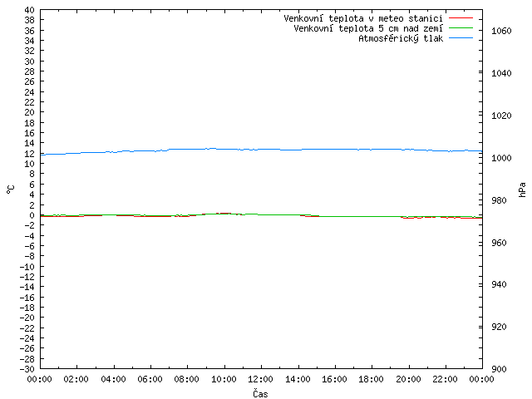Screen dimensions: 532x399
Task: Click the 14:00 time axis label
Action: 298,379
